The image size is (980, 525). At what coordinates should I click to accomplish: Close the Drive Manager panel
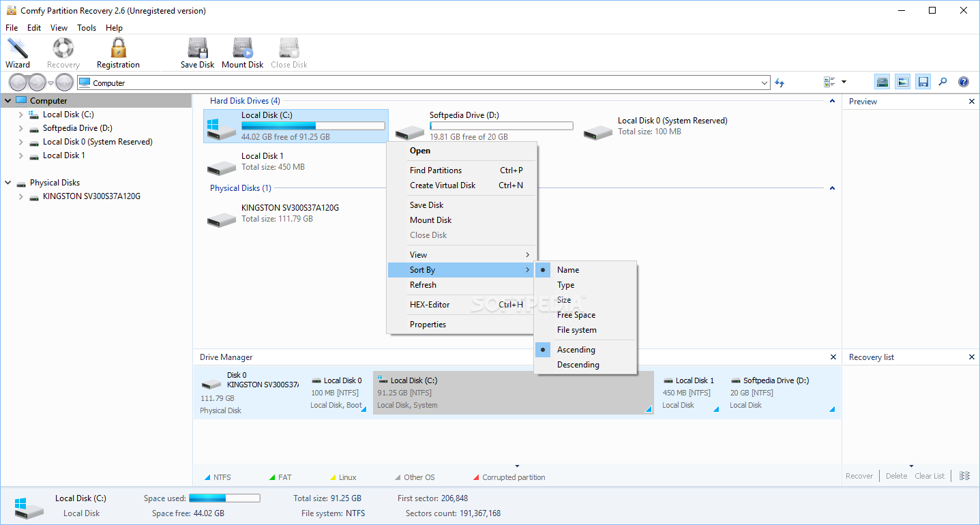coord(833,357)
